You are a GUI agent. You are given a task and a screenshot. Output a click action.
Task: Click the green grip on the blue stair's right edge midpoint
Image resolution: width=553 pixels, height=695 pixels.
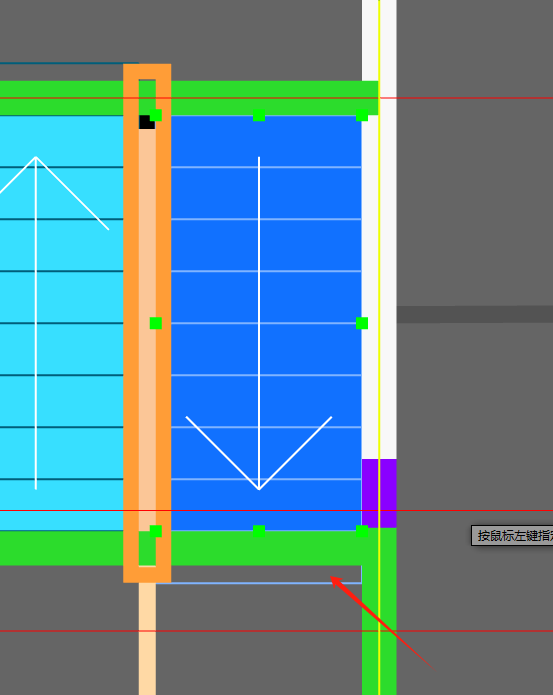point(362,323)
